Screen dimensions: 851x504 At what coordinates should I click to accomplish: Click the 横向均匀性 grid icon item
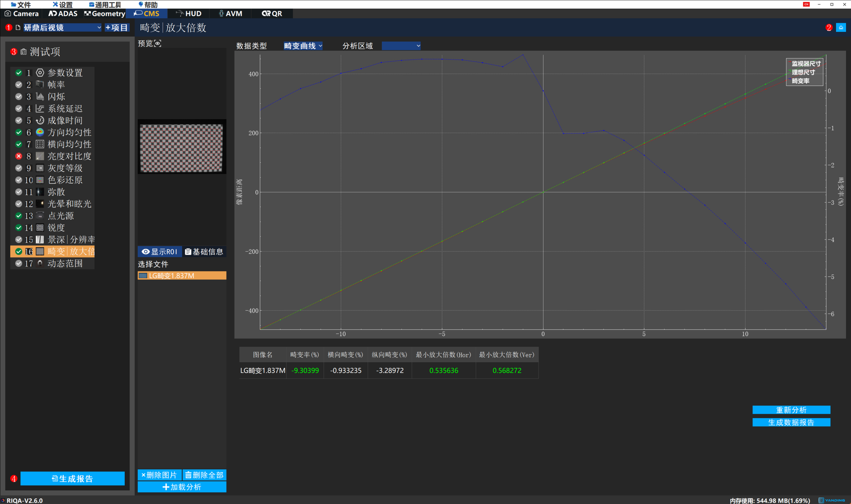pyautogui.click(x=40, y=144)
